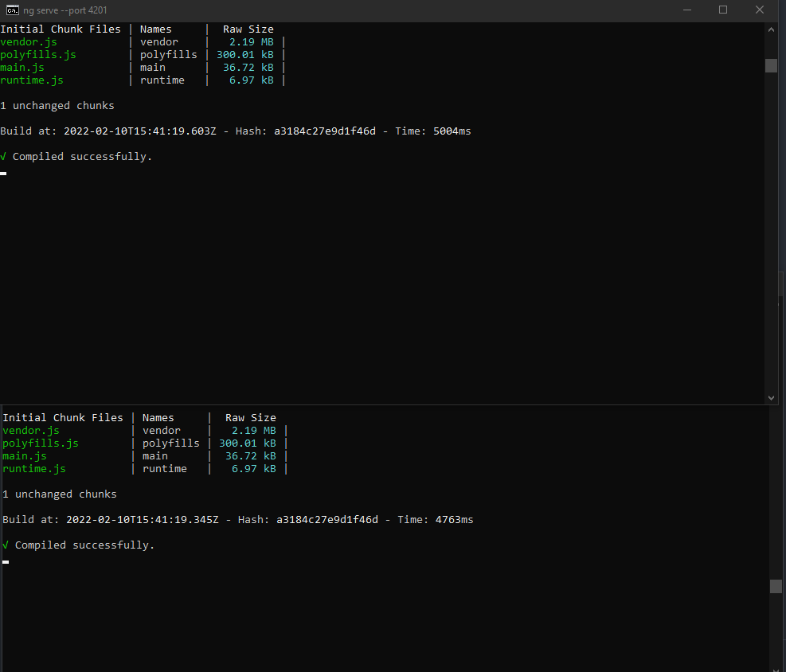Click hash a3184c27e9d1f46d in bottom terminal
The width and height of the screenshot is (786, 672).
tap(327, 520)
